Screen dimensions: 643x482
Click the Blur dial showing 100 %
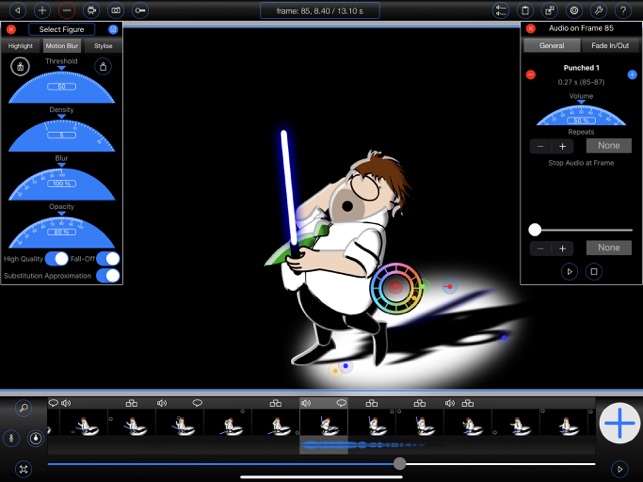coord(62,183)
